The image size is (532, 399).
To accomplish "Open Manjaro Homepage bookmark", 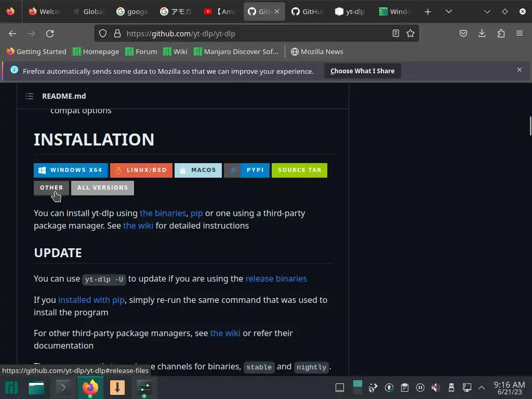I will pos(96,51).
